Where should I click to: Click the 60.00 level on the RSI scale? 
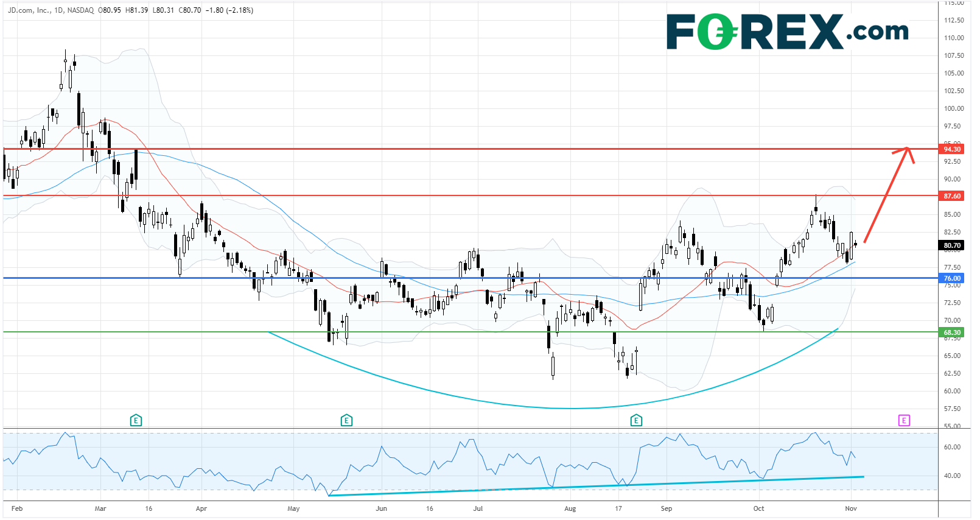tap(952, 447)
